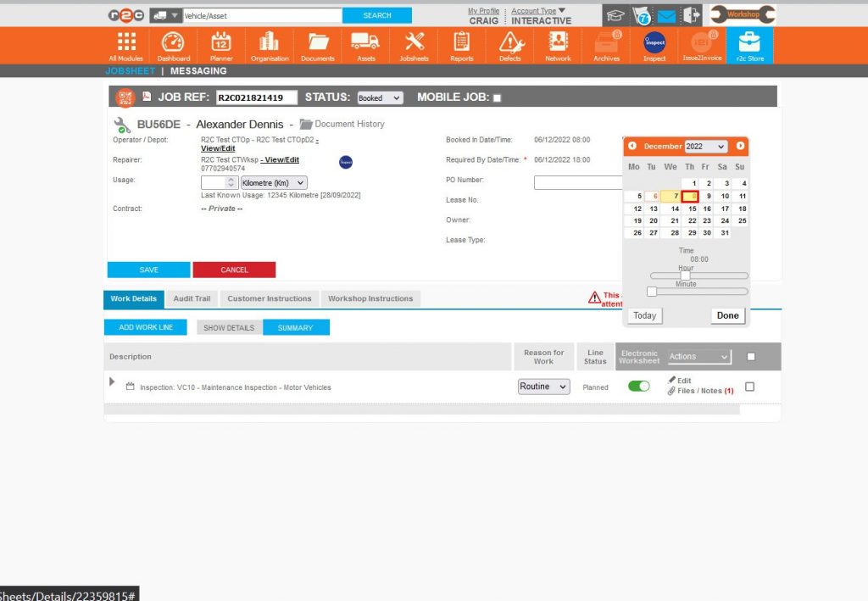Viewport: 868px width, 601px height.
Task: Tick the checkbox on the Inspection VC10 work line
Action: [749, 385]
